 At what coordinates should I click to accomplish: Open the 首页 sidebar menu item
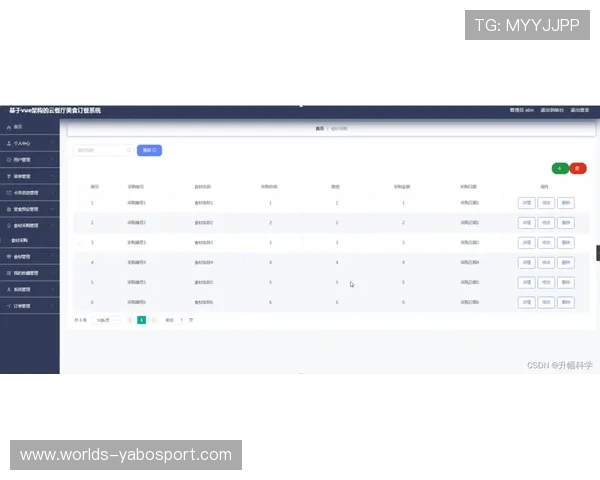coord(19,127)
